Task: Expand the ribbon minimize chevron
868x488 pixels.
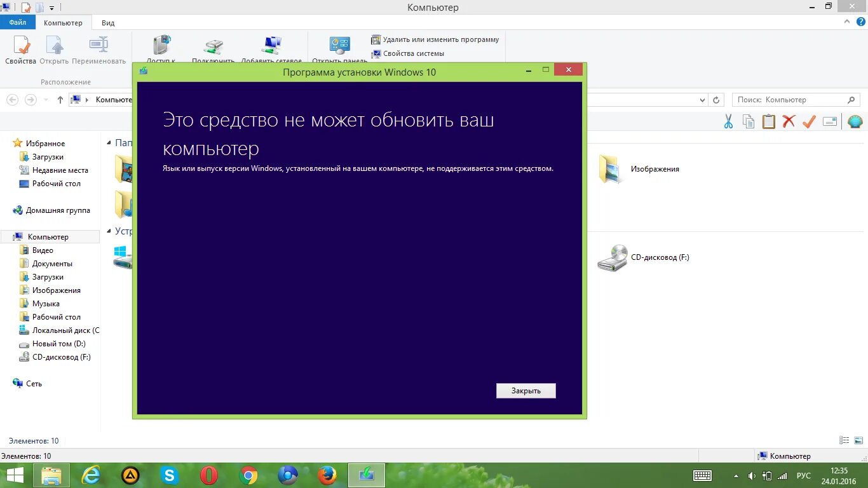Action: tap(846, 22)
